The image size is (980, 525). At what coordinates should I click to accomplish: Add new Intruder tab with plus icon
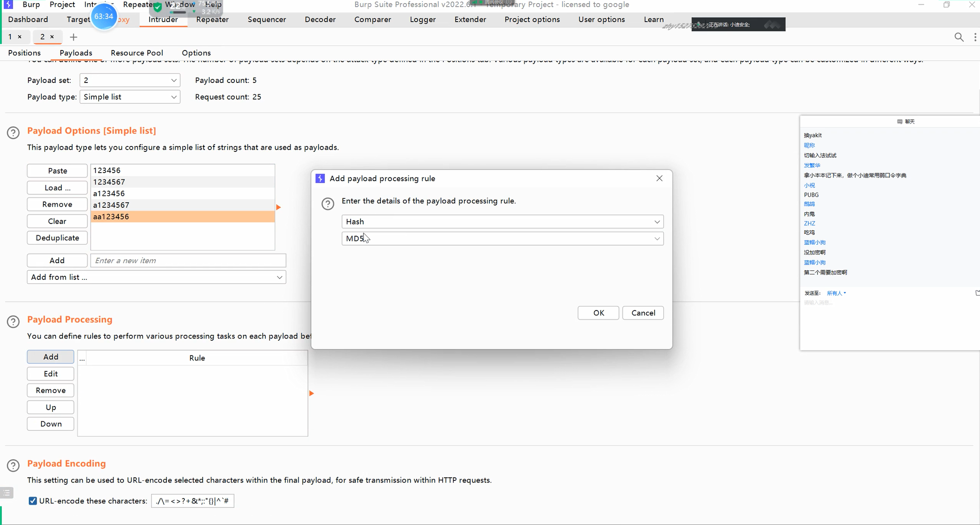point(73,37)
